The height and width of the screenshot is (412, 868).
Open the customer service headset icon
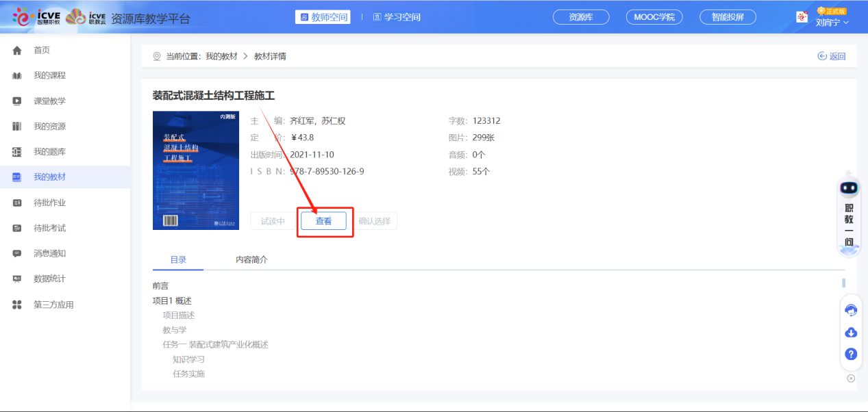(x=850, y=310)
